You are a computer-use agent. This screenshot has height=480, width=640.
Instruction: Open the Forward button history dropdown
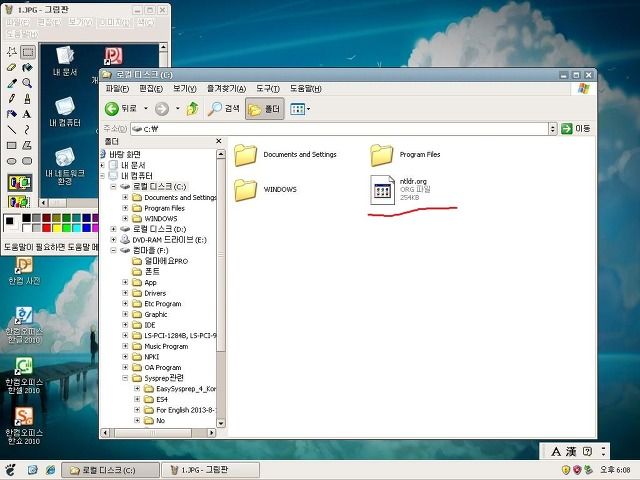click(178, 109)
